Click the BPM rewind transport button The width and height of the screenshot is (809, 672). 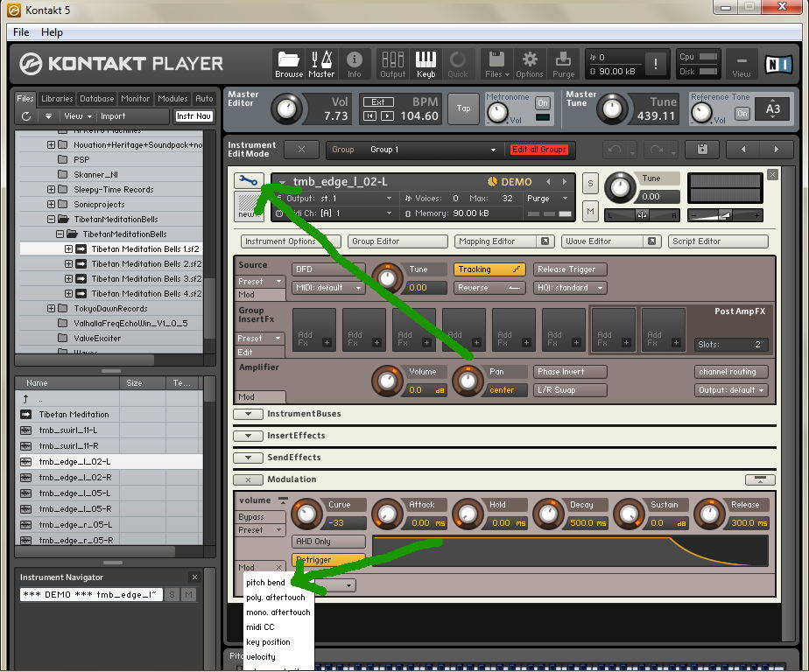tap(369, 116)
